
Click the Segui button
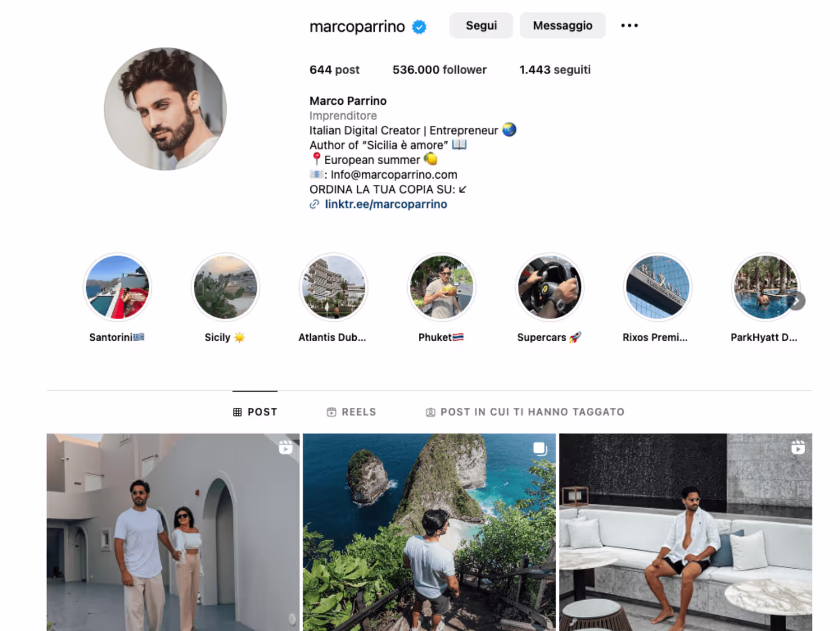(481, 26)
